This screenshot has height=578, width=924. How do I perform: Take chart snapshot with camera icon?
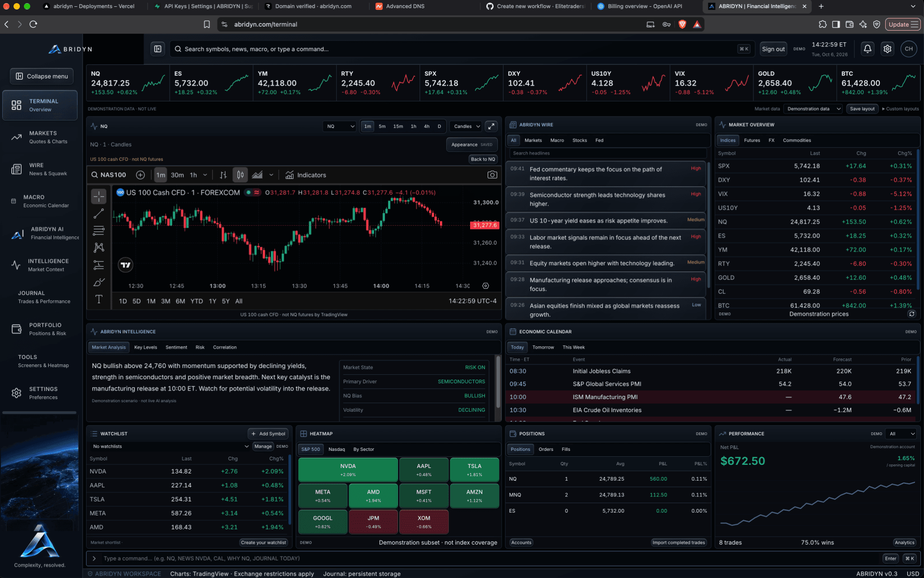click(x=492, y=175)
